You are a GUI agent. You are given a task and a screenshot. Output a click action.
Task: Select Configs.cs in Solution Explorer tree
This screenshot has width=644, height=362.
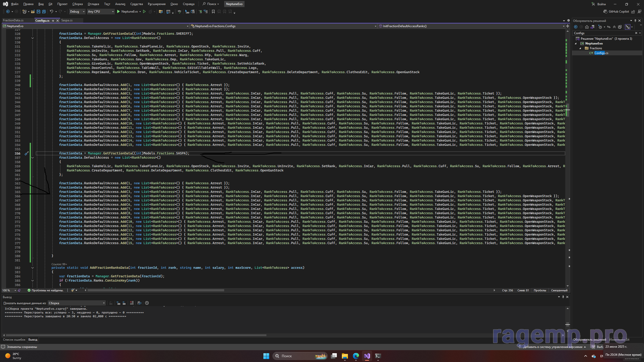coord(601,53)
